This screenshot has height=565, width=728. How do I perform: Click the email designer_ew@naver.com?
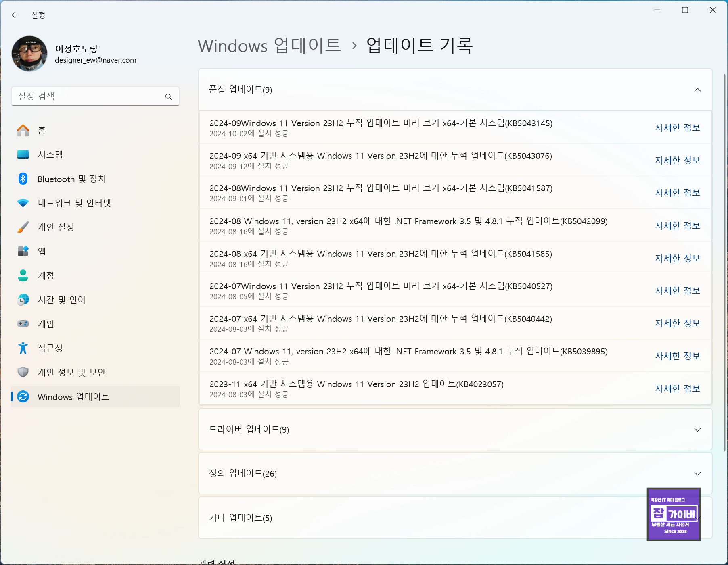pyautogui.click(x=96, y=60)
